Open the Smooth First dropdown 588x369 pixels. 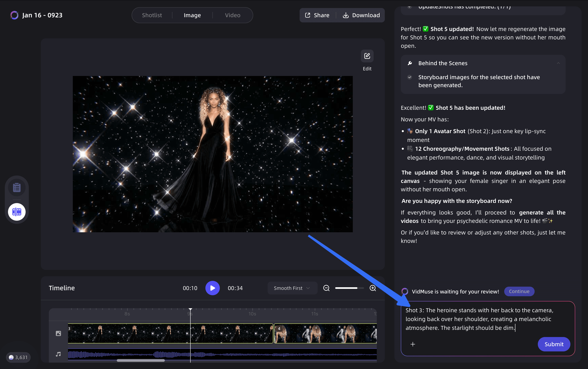point(292,288)
